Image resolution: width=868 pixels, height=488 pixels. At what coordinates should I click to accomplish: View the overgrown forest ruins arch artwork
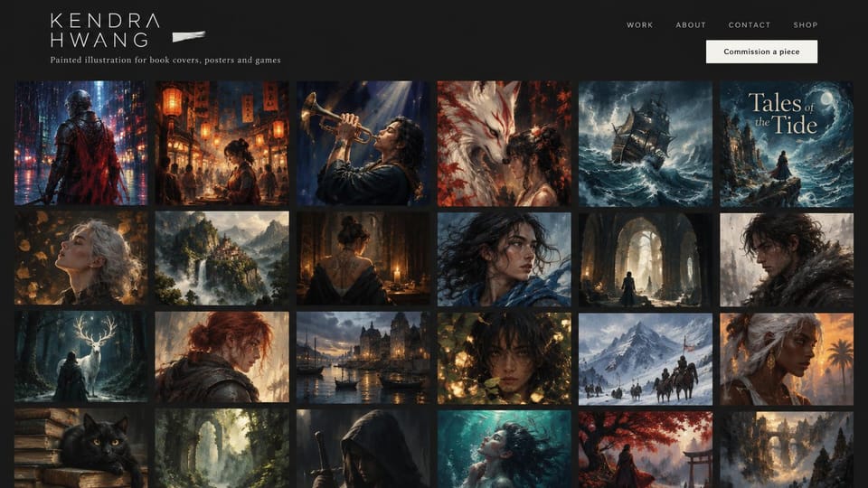[x=222, y=449]
